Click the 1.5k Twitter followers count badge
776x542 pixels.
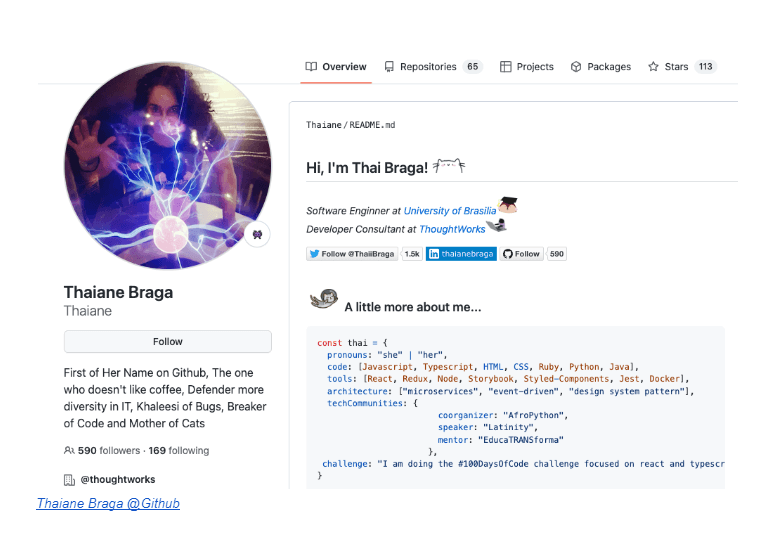point(411,254)
